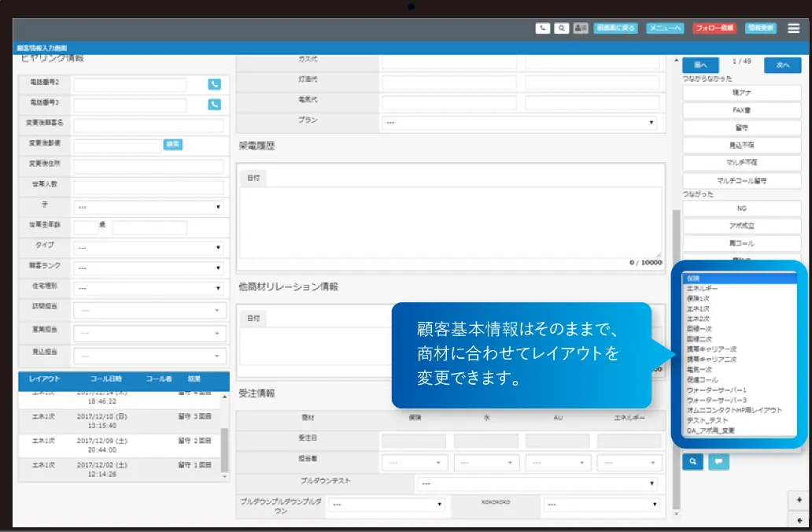Click the 世帯人数 input field
The height and width of the screenshot is (532, 812).
pyautogui.click(x=149, y=187)
